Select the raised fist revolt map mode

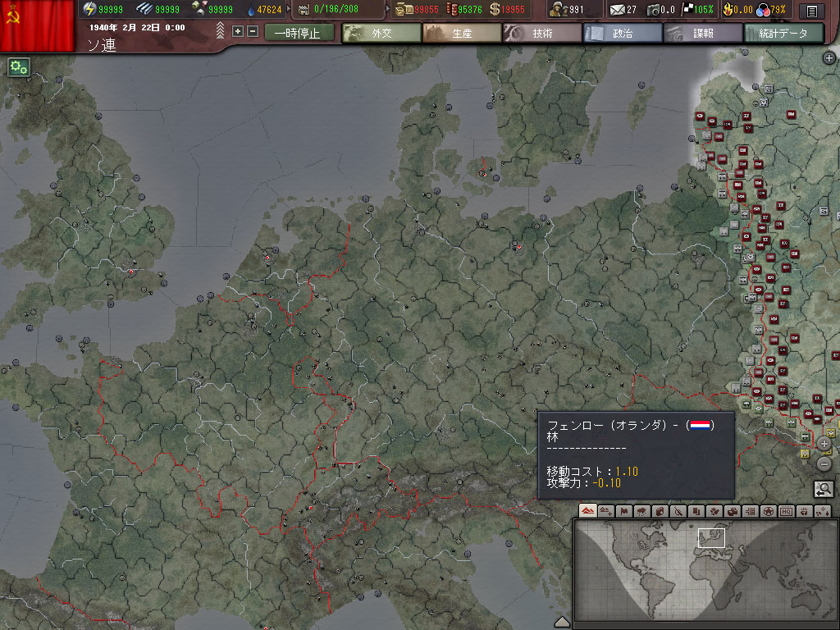tap(804, 511)
